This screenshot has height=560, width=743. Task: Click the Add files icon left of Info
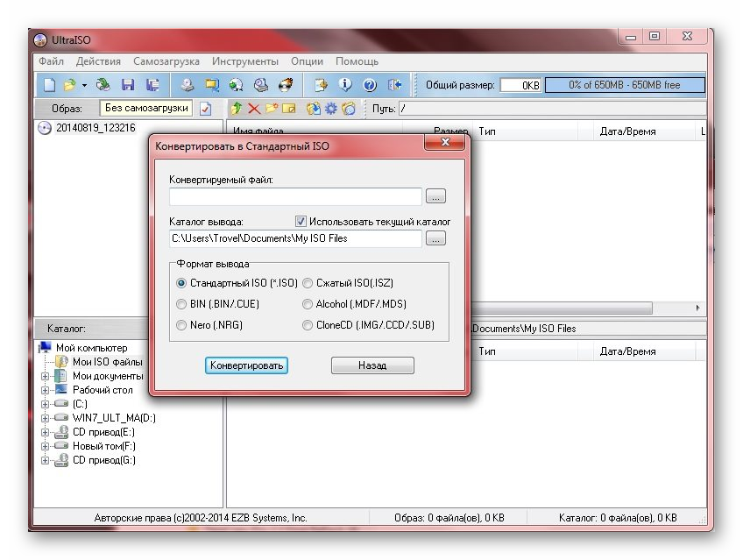click(x=321, y=85)
